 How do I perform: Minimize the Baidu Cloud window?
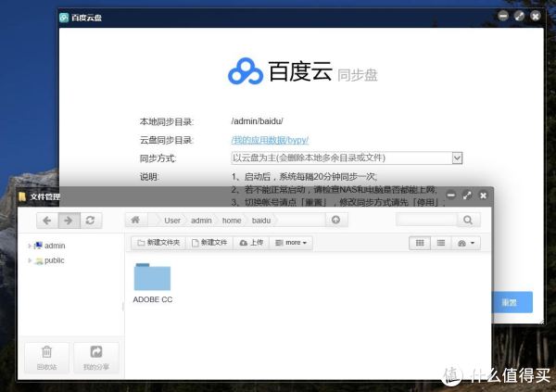[x=503, y=16]
